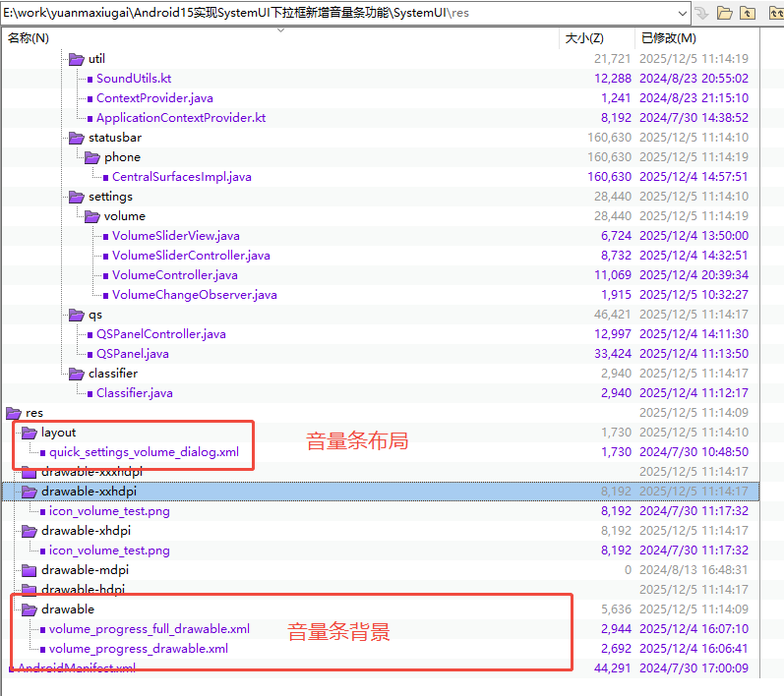This screenshot has height=696, width=784.
Task: Sort by the 已修改(M) column header
Action: (669, 38)
